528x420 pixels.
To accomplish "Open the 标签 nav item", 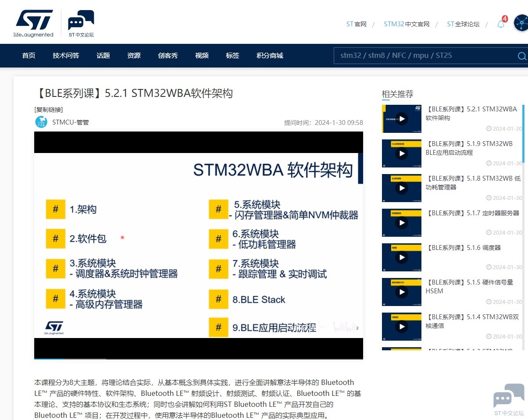I will pos(232,56).
